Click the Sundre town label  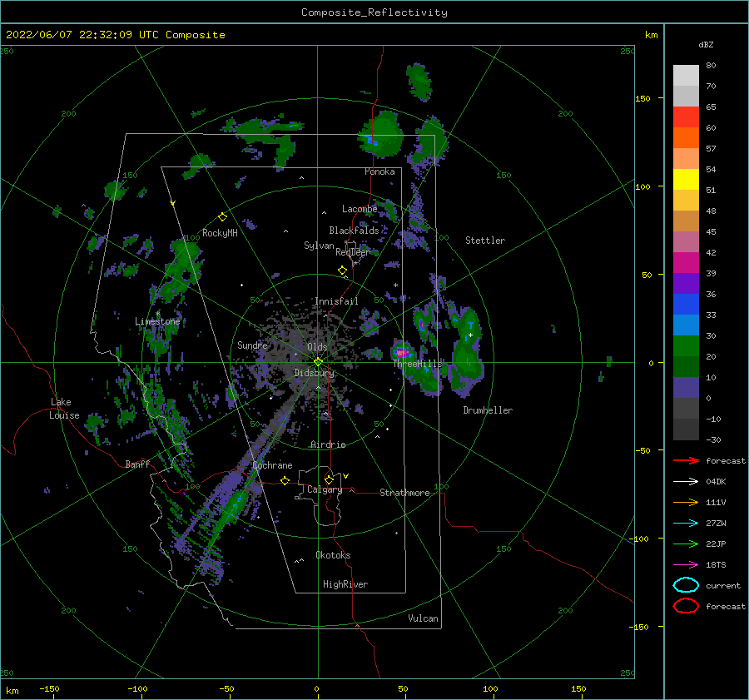coord(252,345)
